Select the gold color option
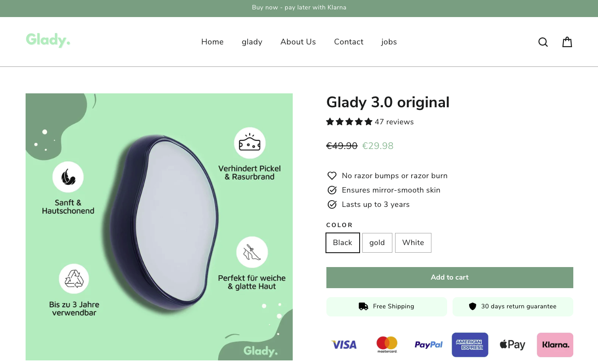The width and height of the screenshot is (598, 364). [377, 242]
